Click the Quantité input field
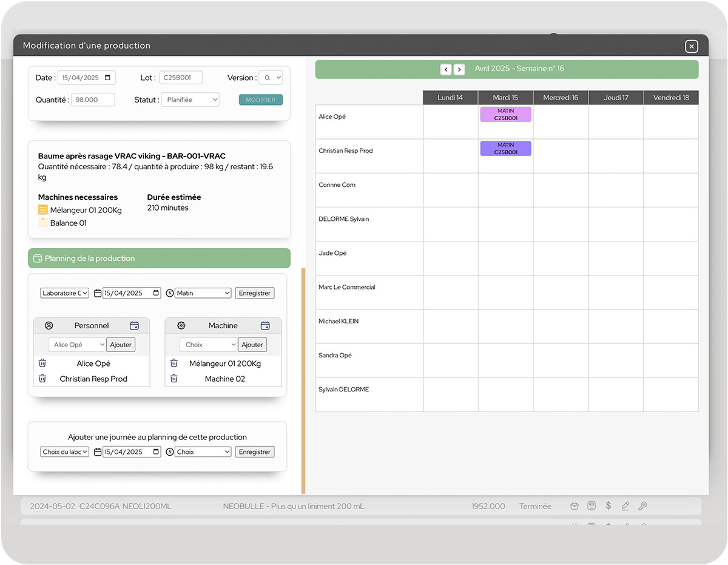The height and width of the screenshot is (565, 728). 93,100
